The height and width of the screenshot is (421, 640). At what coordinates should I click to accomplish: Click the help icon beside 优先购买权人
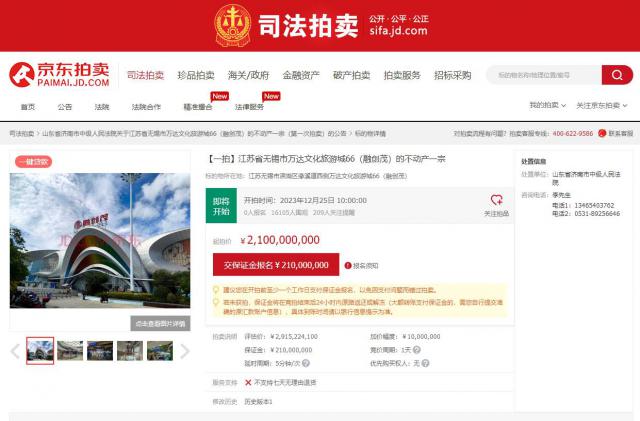(x=425, y=363)
